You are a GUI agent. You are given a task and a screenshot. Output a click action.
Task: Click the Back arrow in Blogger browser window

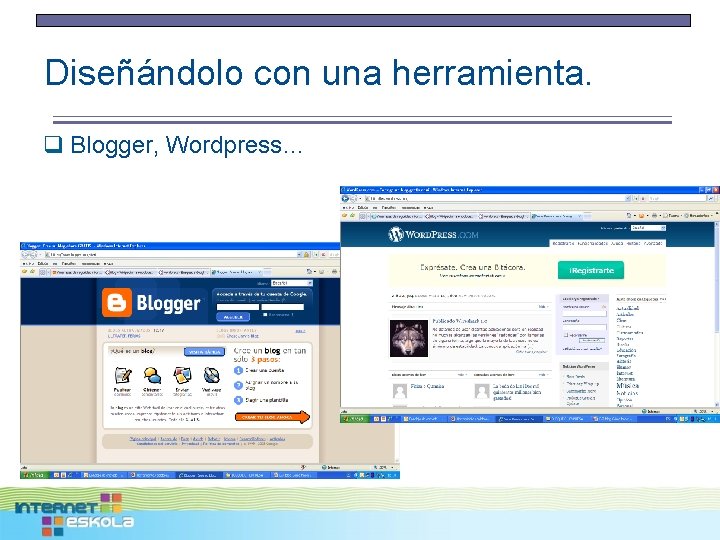pyautogui.click(x=26, y=254)
